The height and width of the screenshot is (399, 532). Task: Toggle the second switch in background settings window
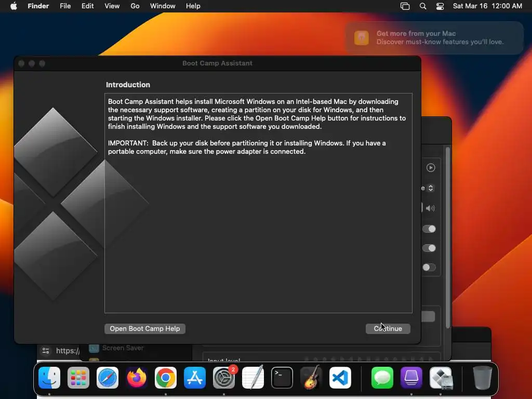pyautogui.click(x=429, y=248)
